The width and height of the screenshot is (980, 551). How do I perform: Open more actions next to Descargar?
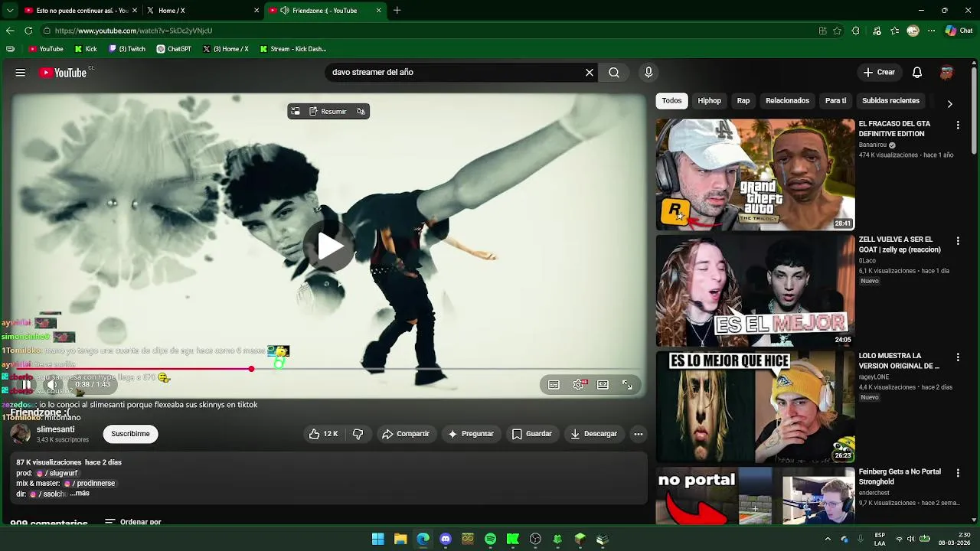[639, 434]
